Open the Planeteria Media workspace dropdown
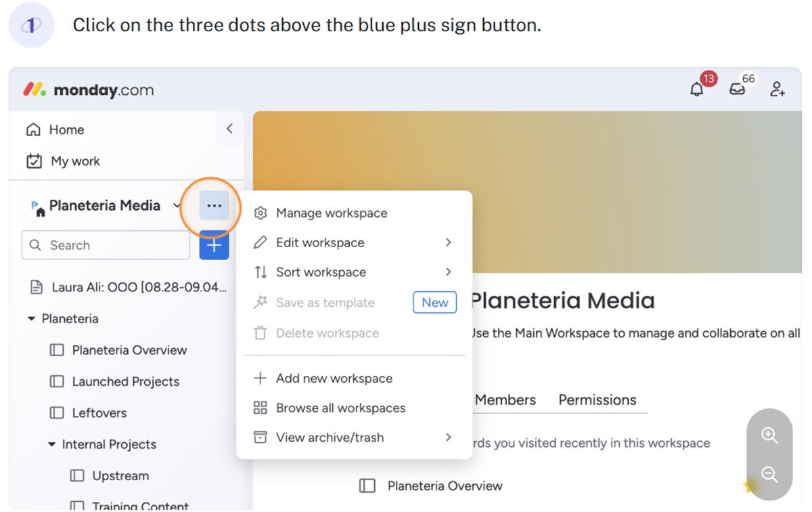This screenshot has width=812, height=512. coord(177,205)
